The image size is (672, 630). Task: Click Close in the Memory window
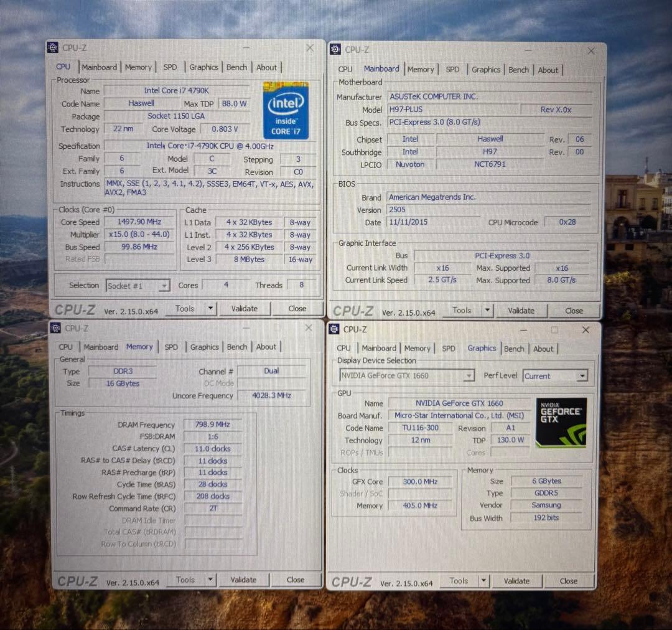(295, 579)
